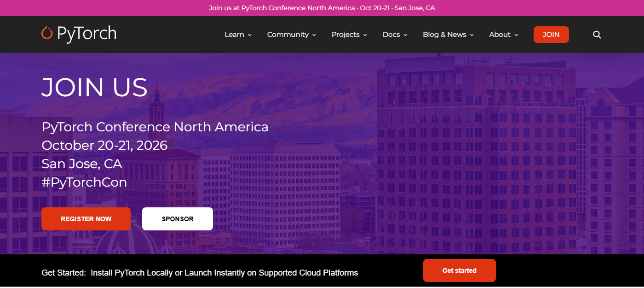Open the Community menu label
Screen dimensions: 644x288
click(288, 35)
